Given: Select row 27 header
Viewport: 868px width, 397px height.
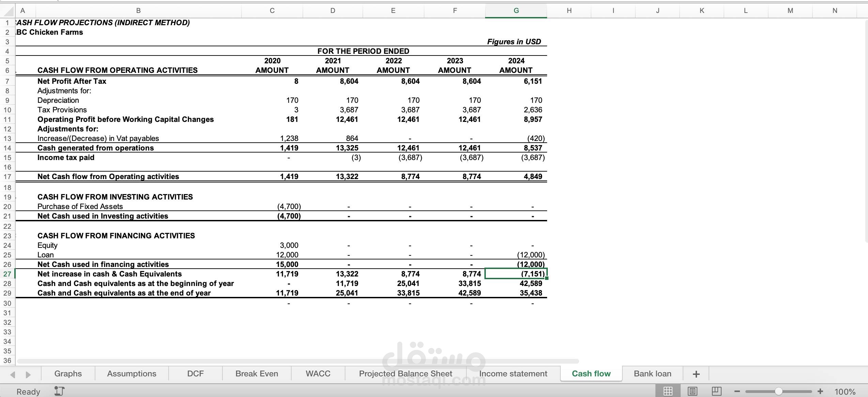Looking at the screenshot, I should (x=7, y=274).
